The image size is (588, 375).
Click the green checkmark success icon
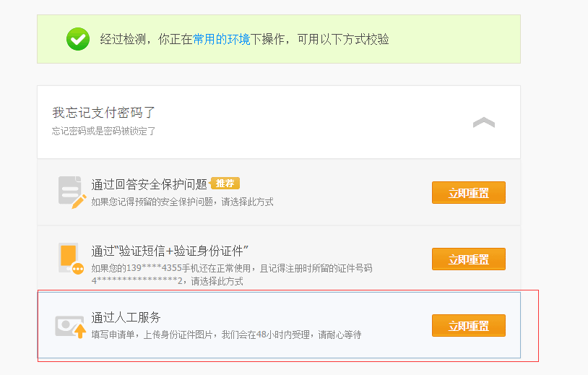(x=78, y=39)
